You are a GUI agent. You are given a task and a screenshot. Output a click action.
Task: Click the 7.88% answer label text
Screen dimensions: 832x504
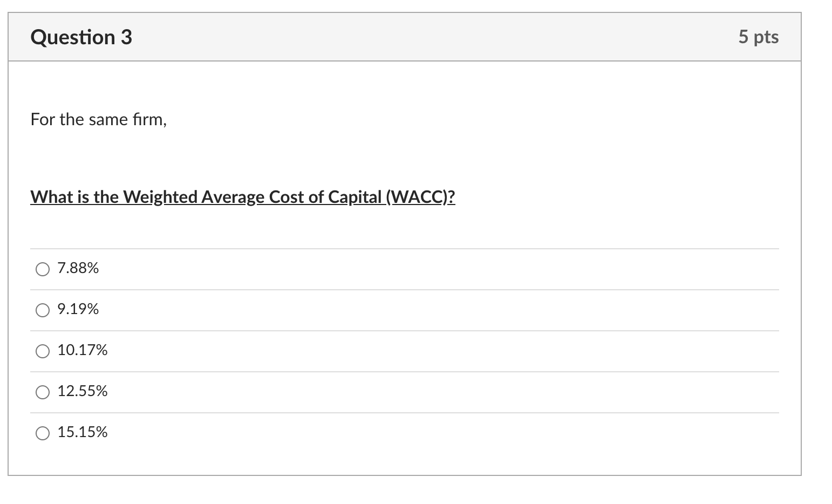point(78,268)
